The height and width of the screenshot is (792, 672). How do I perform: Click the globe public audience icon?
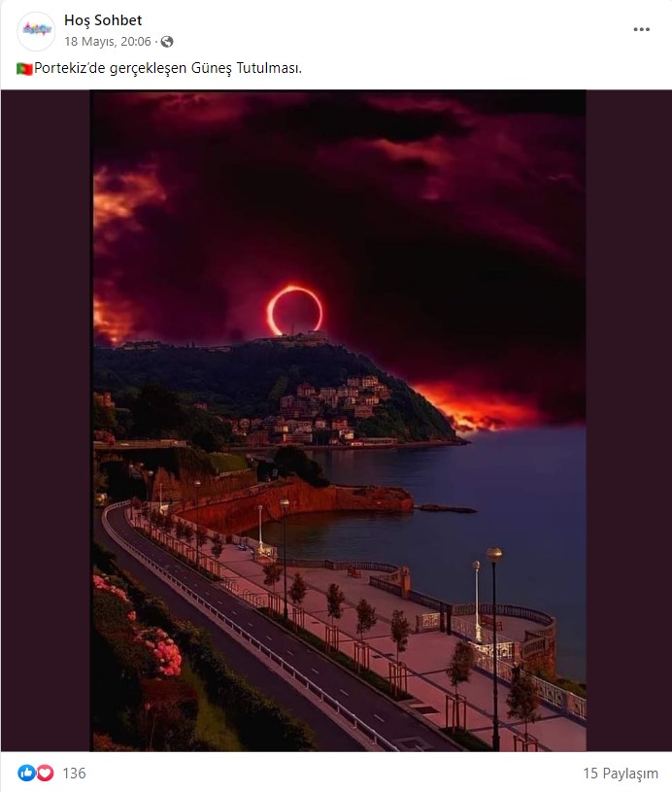pos(167,42)
